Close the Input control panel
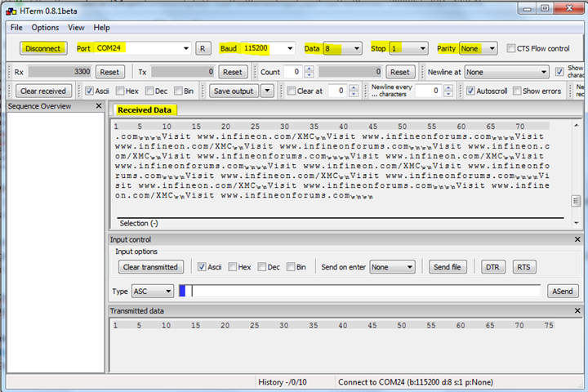The height and width of the screenshot is (392, 588). tap(577, 239)
